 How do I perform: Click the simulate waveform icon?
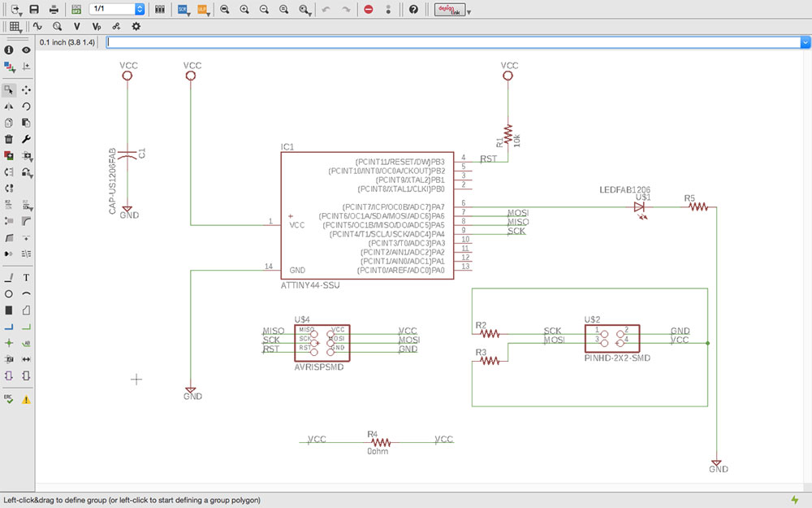[x=37, y=26]
